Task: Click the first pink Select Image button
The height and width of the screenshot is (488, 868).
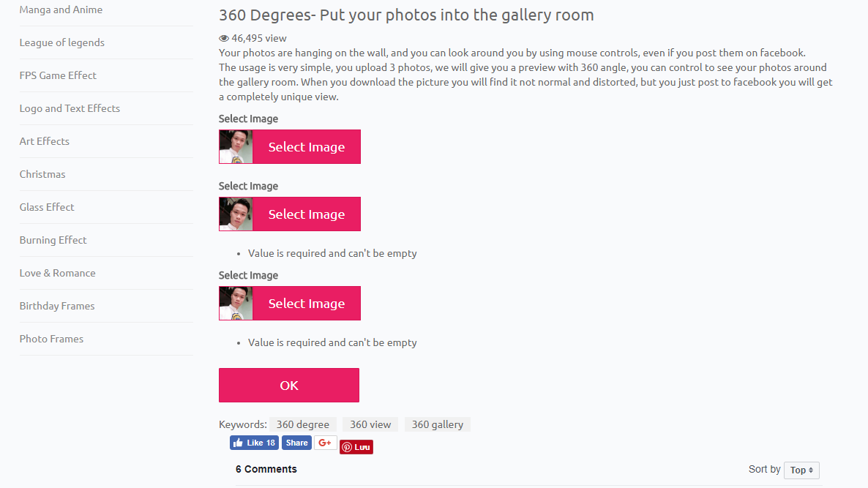Action: point(307,146)
